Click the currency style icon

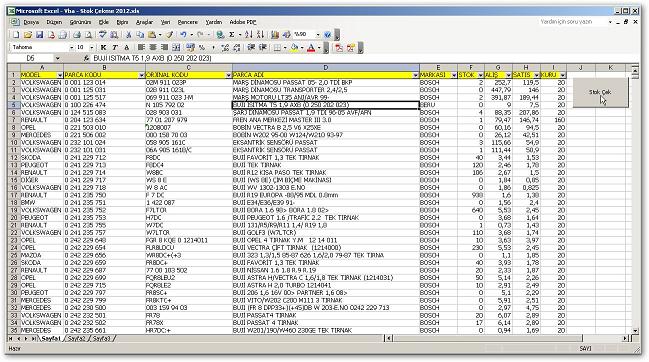pyautogui.click(x=190, y=48)
